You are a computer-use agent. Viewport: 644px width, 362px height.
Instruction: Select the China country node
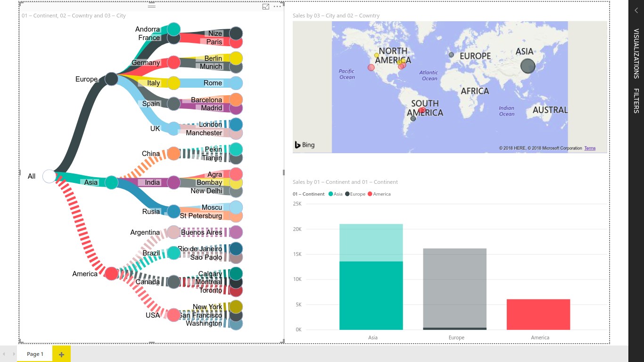tap(174, 153)
